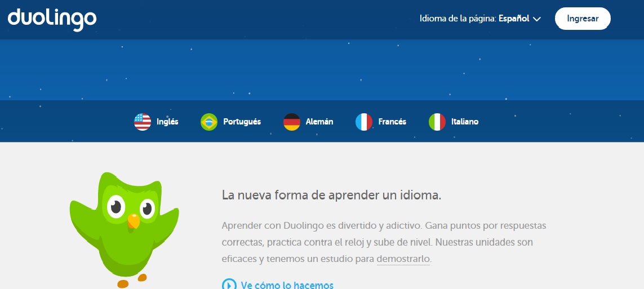The height and width of the screenshot is (289, 644).
Task: Click the Idioma de la página label
Action: click(458, 19)
